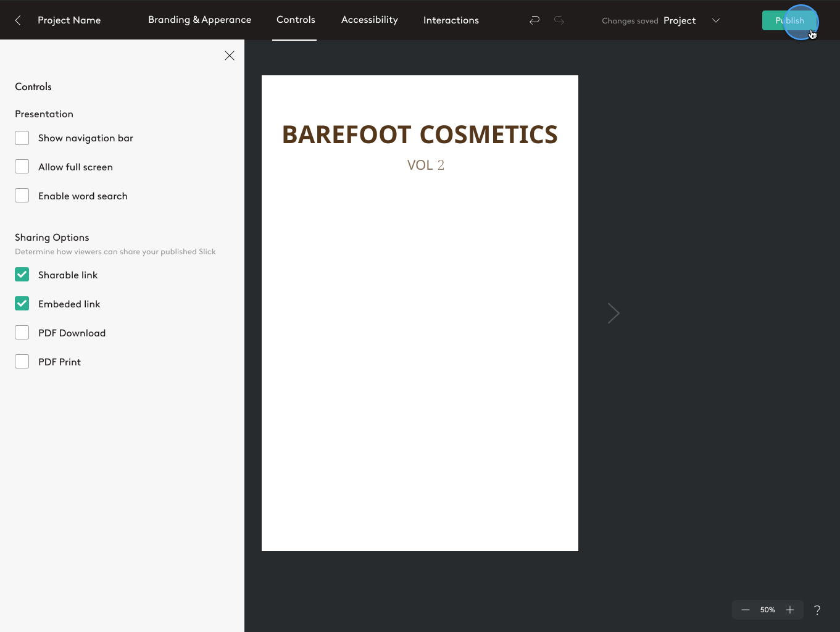
Task: Click the Presentation section heading
Action: 44,114
